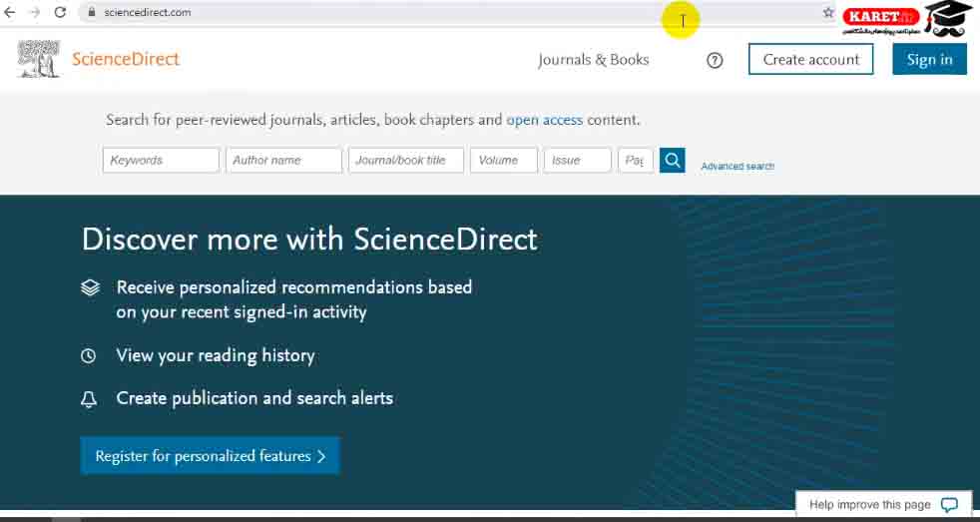Viewport: 980px width, 522px height.
Task: Bookmark this page with the star icon
Action: (x=828, y=12)
